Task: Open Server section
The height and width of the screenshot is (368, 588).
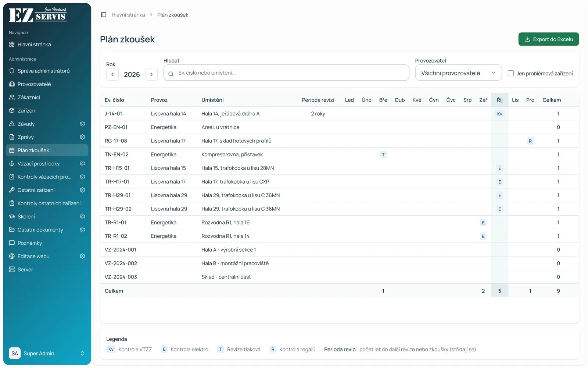Action: click(x=47, y=269)
